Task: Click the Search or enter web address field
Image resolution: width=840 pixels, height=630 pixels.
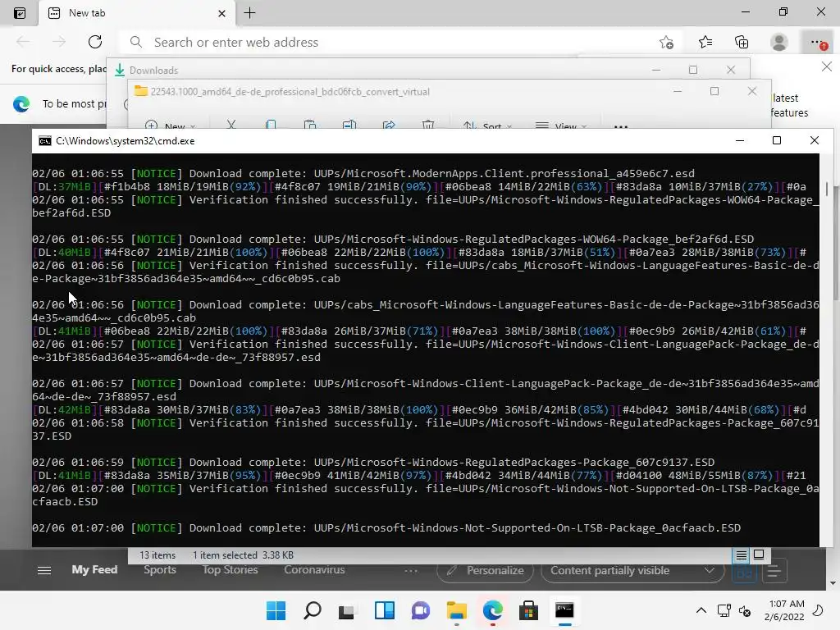Action: tap(396, 43)
